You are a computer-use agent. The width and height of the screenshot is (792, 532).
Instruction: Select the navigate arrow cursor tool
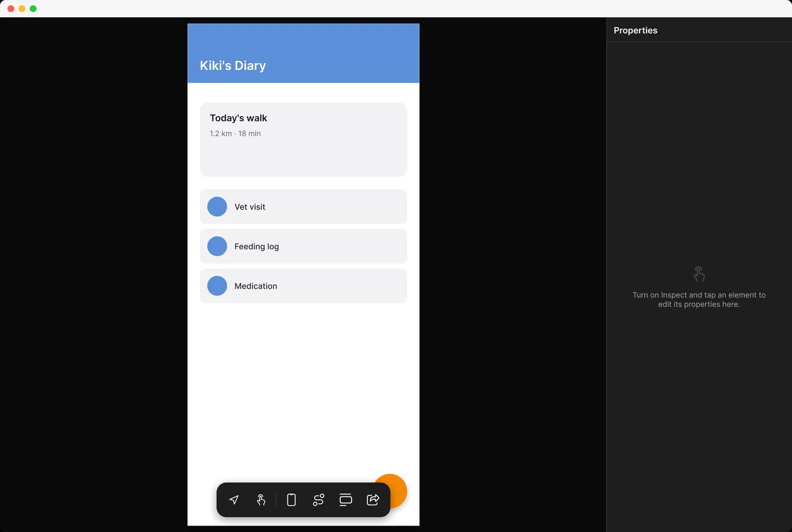234,500
